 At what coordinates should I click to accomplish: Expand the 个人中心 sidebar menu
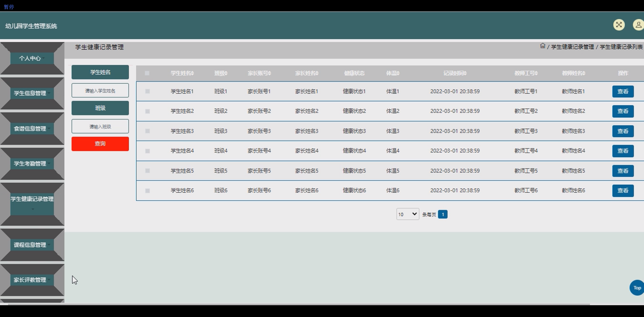click(x=32, y=58)
